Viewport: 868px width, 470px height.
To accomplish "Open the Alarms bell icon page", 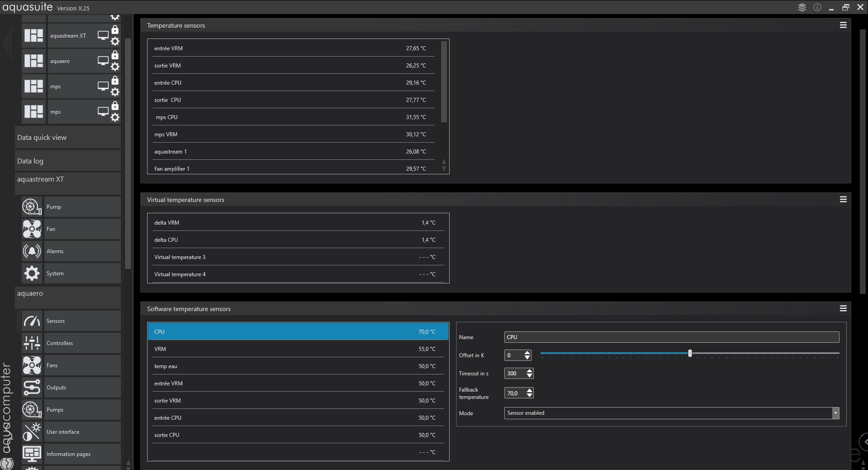I will coord(32,251).
